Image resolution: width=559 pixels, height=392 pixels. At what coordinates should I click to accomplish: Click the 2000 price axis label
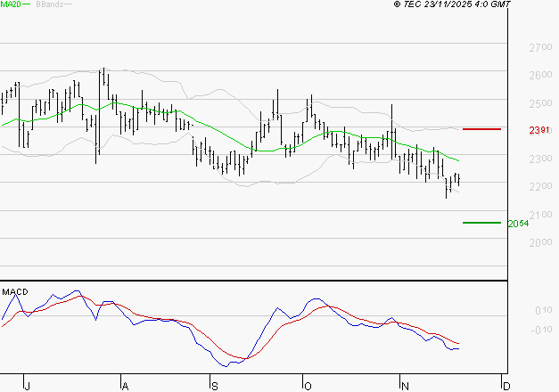click(x=540, y=242)
